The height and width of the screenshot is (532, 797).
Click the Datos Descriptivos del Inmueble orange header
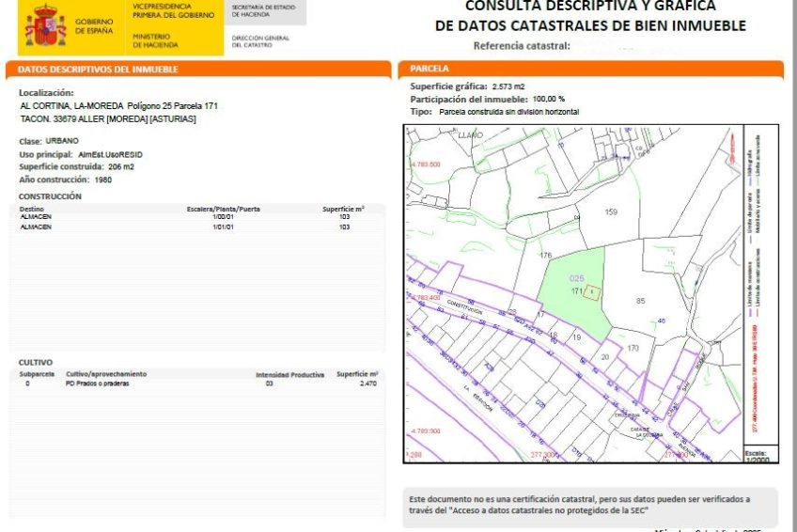(197, 70)
